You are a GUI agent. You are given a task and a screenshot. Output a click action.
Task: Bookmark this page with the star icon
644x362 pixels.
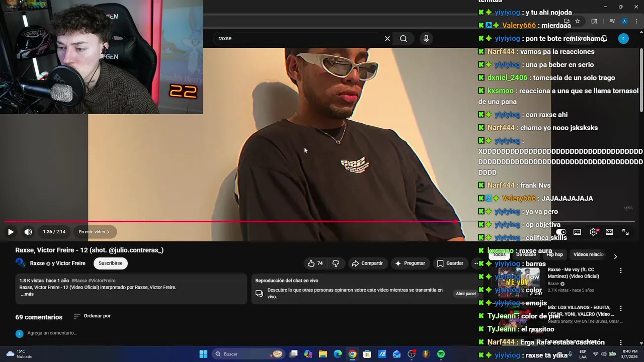click(x=578, y=21)
